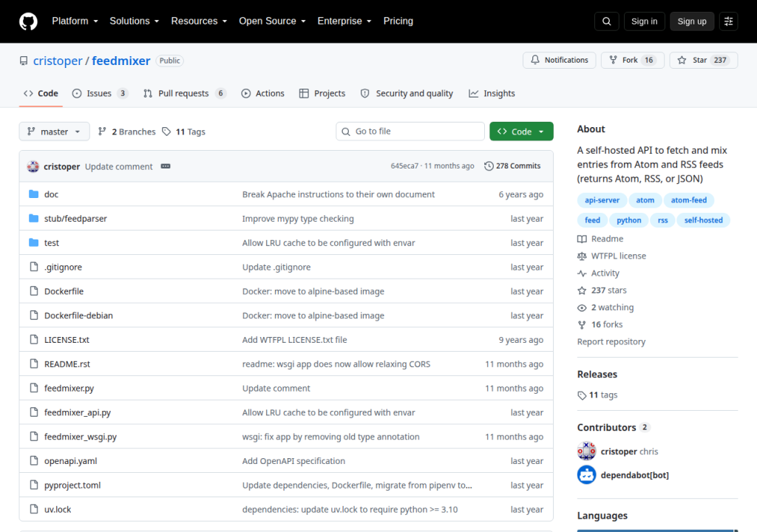
Task: Open README.rst file
Action: [x=67, y=364]
